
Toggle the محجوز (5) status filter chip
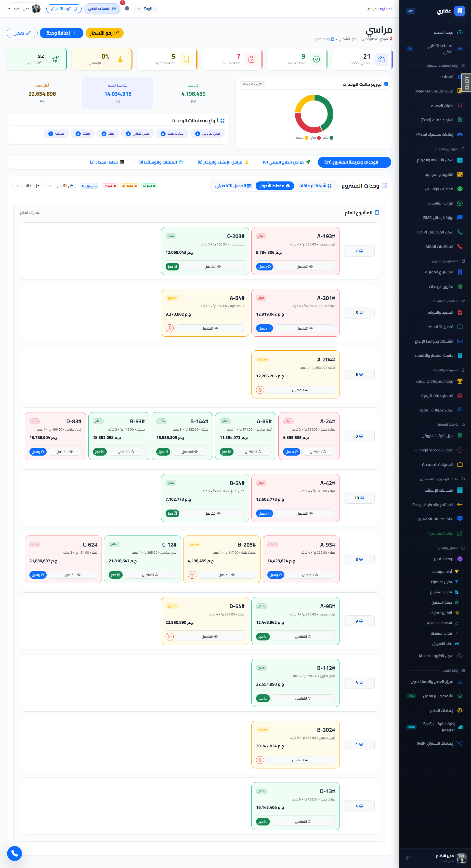click(129, 186)
